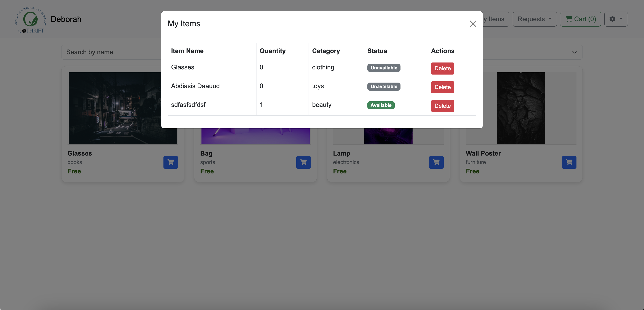Expand the category filter chevron
Screen dimensions: 644x310
[x=574, y=52]
